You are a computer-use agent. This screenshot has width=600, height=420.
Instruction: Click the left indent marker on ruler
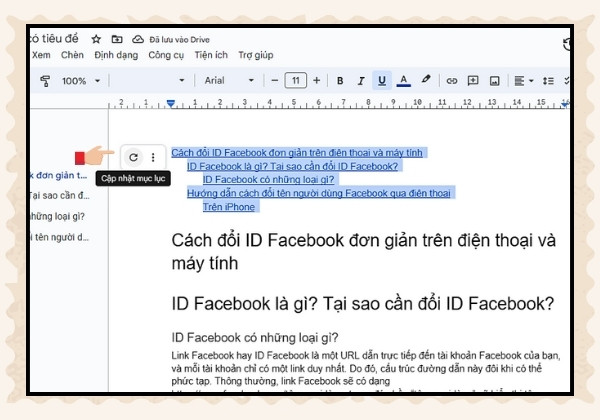171,104
